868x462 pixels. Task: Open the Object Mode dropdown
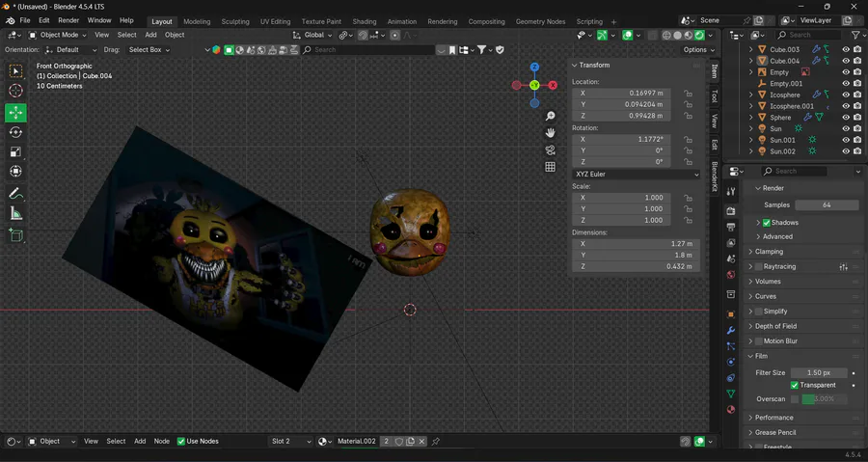[58, 35]
